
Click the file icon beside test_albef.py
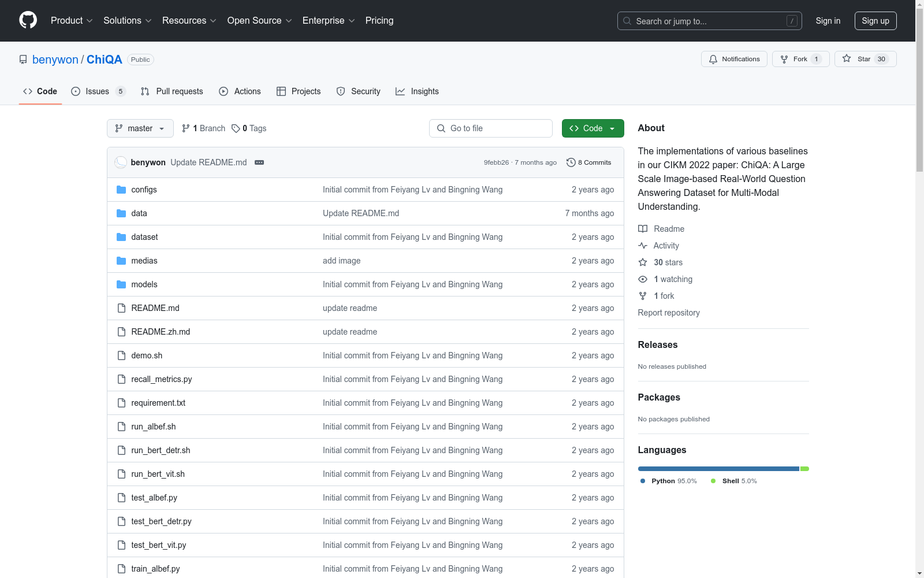click(x=121, y=498)
